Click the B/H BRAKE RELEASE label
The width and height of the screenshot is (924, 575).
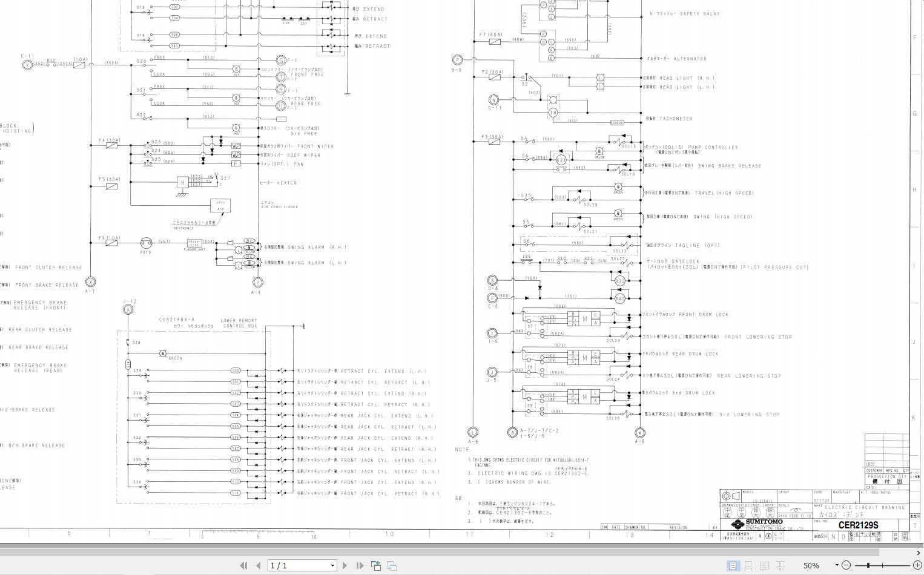coord(37,445)
